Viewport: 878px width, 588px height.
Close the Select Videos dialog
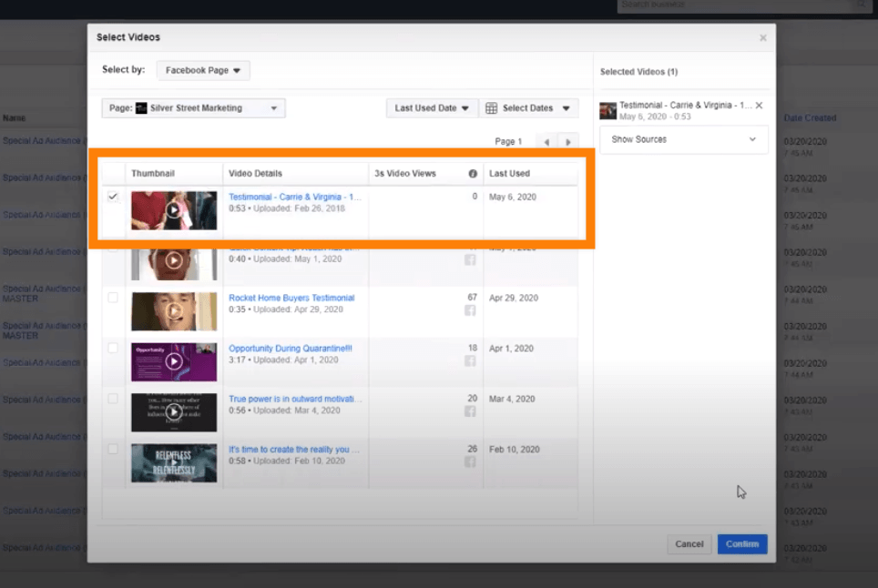pyautogui.click(x=762, y=38)
